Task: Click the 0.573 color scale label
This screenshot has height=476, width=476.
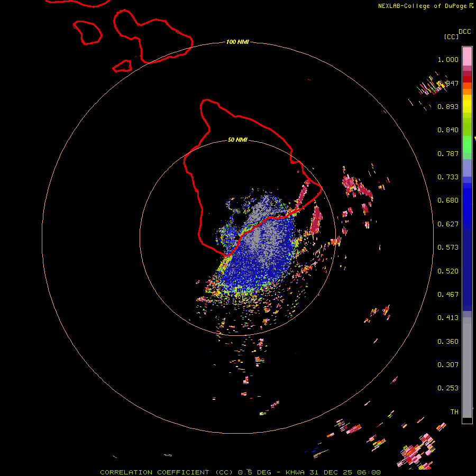Action: [x=448, y=248]
